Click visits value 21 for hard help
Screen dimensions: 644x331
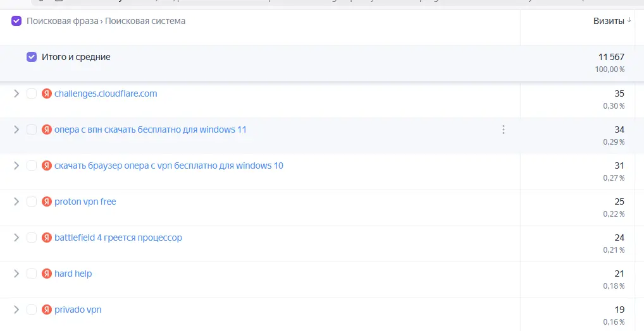click(619, 274)
